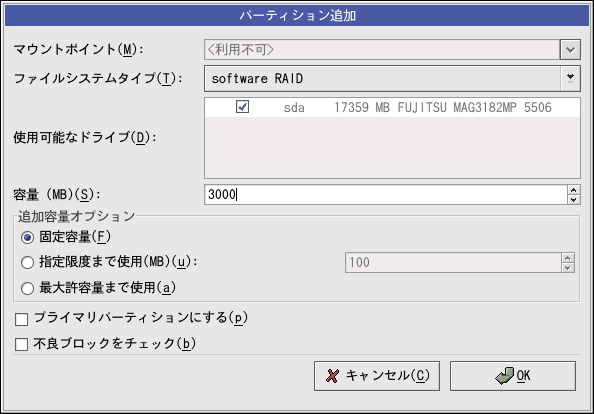The width and height of the screenshot is (594, 414).
Task: Select 最大許容量まで使用 radio option
Action: tap(27, 288)
